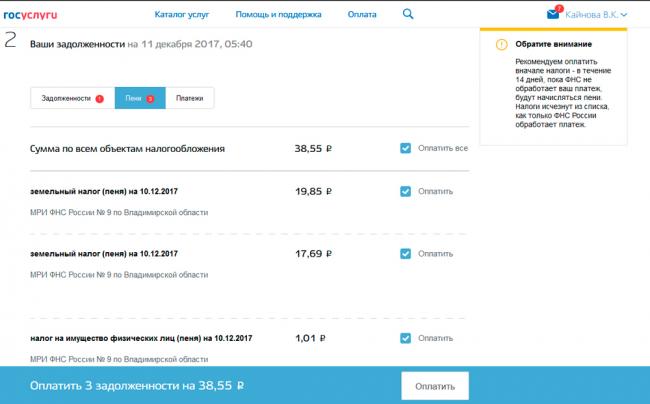This screenshot has height=404, width=650.
Task: Expand the Кайнова В.К. account menu
Action: 596,15
